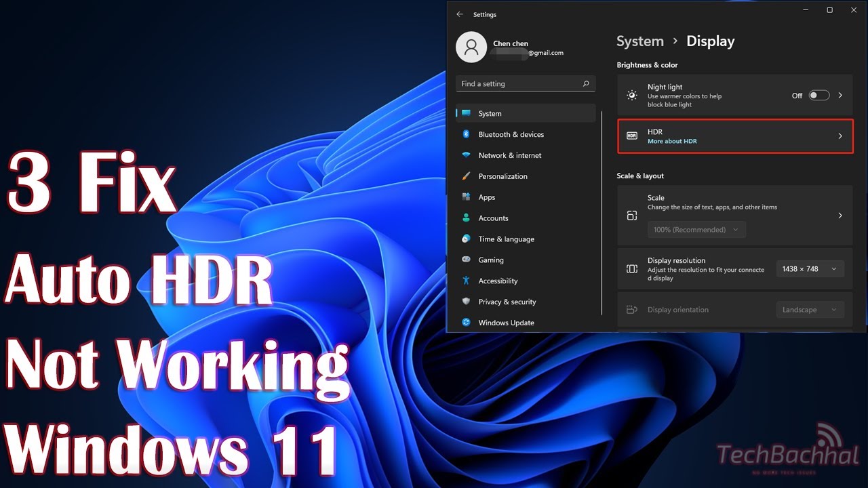
Task: Open the 1438 × 748 resolution dropdown
Action: 810,269
